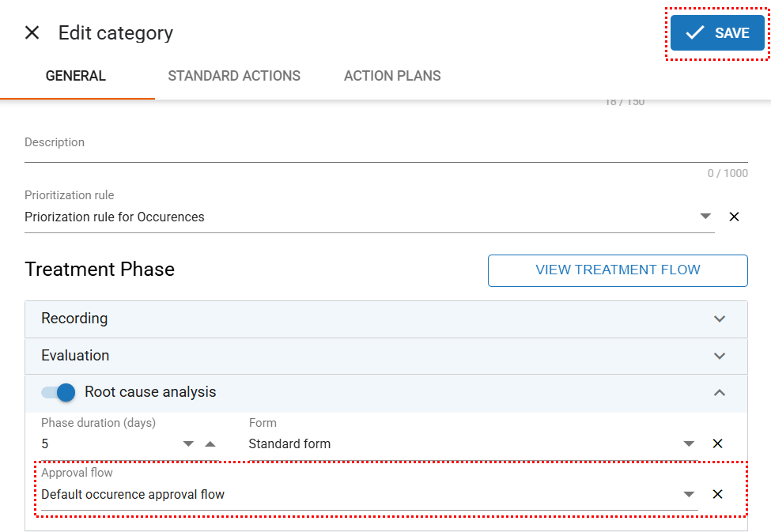This screenshot has height=532, width=771.
Task: Open the Prioritization rule dropdown
Action: coord(705,217)
